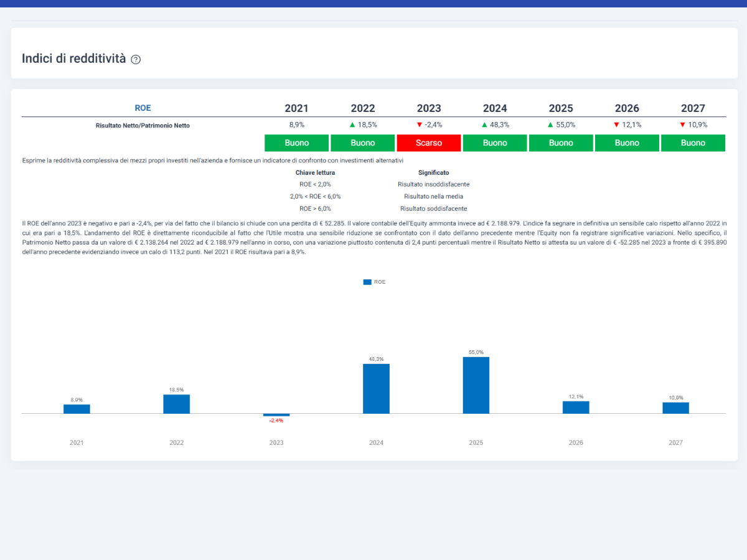The width and height of the screenshot is (747, 560).
Task: Click the 55,0% table value for 2025
Action: [x=565, y=124]
